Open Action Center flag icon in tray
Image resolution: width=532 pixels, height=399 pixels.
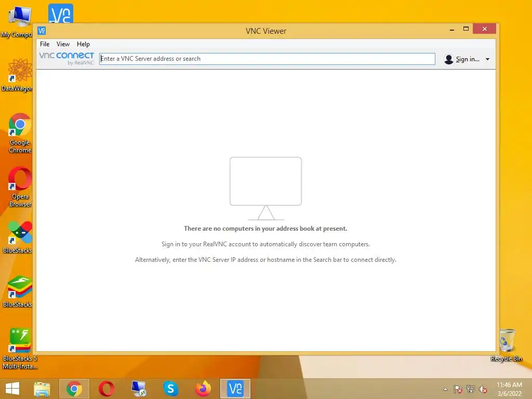(458, 389)
